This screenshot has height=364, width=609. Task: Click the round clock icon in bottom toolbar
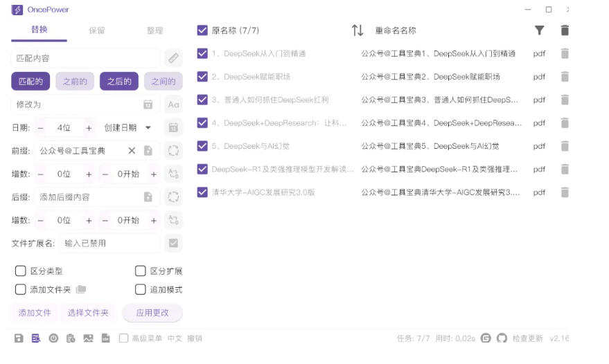click(53, 338)
